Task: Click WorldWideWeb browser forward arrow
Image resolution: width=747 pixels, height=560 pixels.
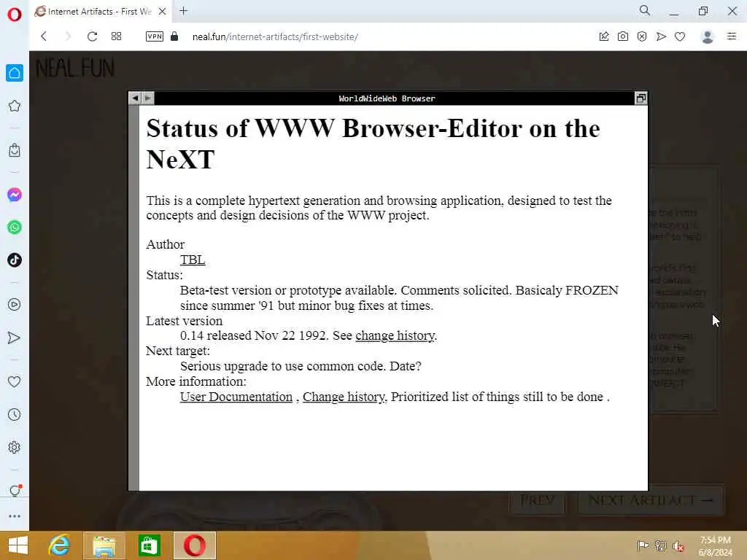Action: (x=148, y=98)
